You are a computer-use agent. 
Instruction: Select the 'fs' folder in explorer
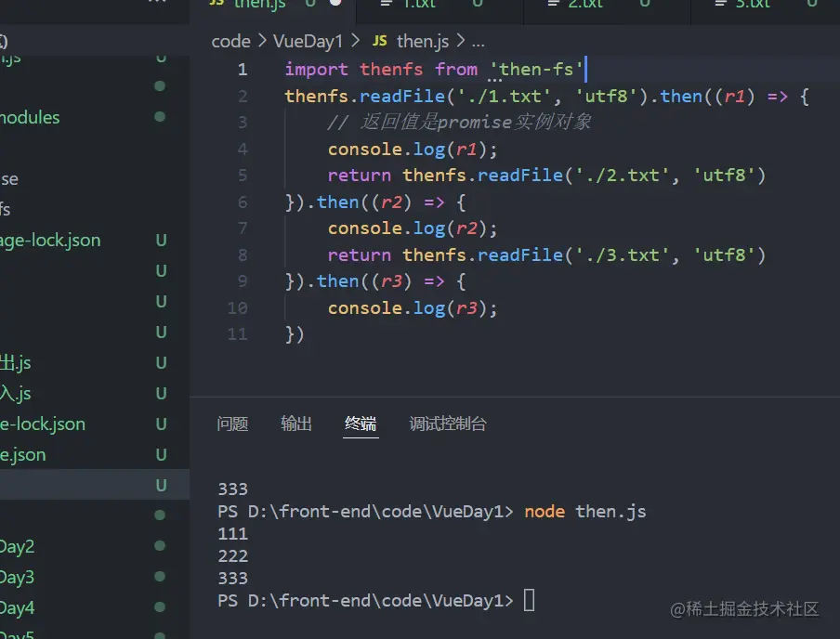pyautogui.click(x=6, y=209)
